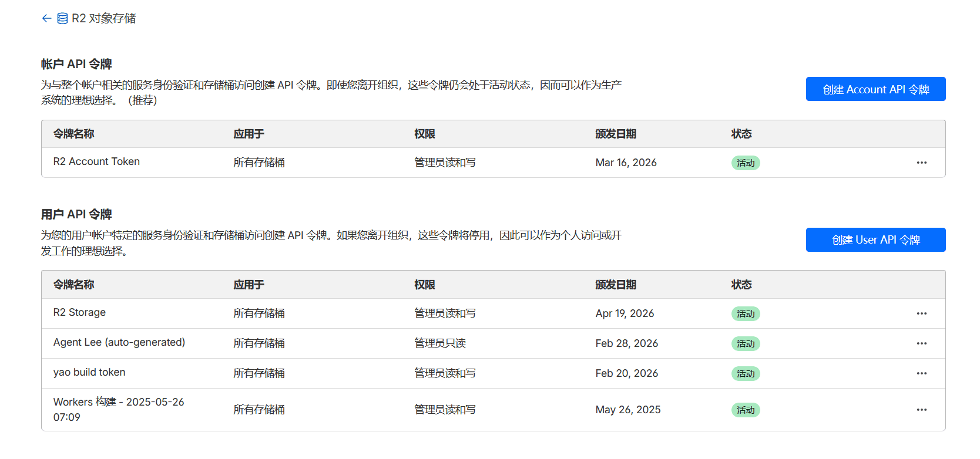Click Feb 20, 2026 issue date
The image size is (980, 459).
tap(626, 373)
